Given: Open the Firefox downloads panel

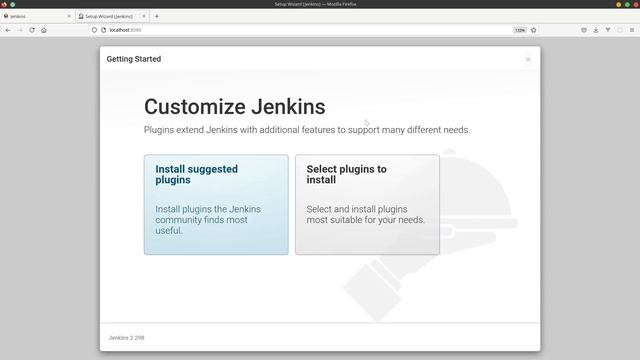Looking at the screenshot, I should (x=596, y=30).
